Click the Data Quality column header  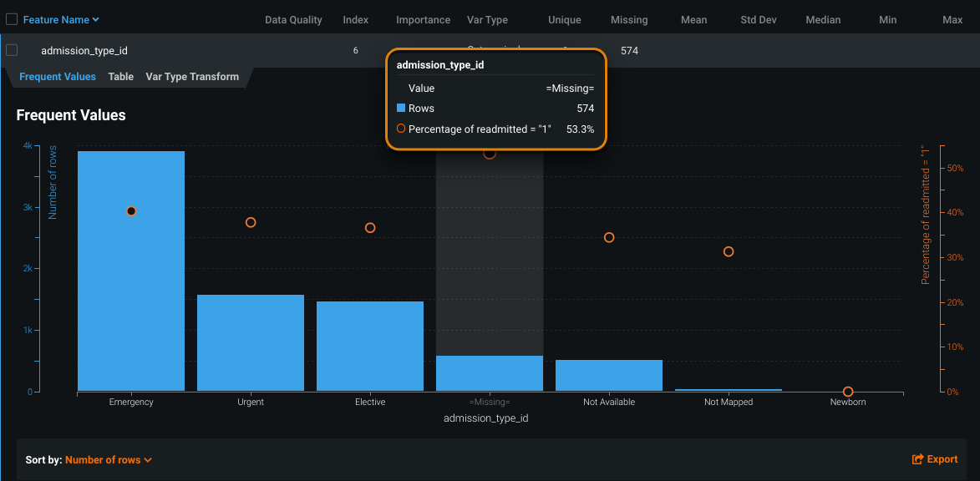[x=293, y=19]
